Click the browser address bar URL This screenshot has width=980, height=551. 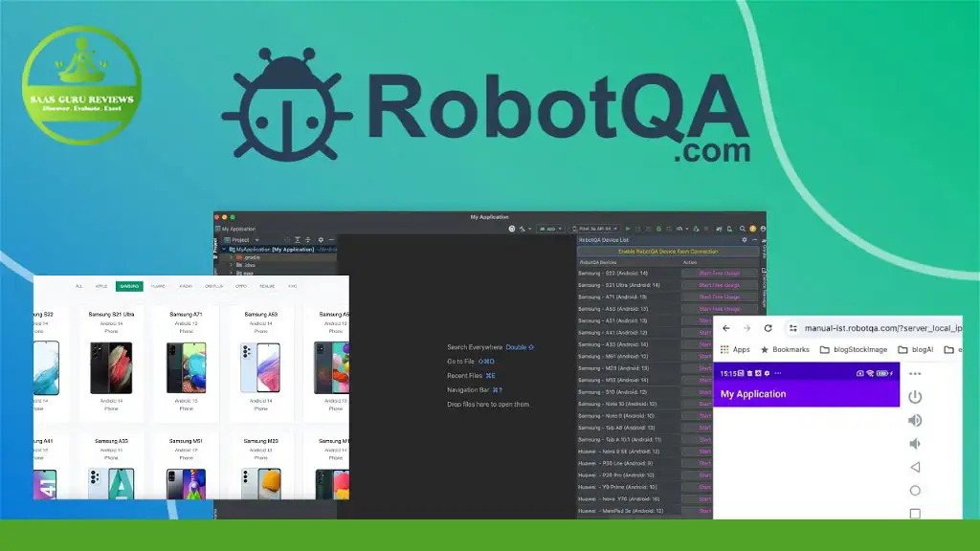[x=882, y=328]
